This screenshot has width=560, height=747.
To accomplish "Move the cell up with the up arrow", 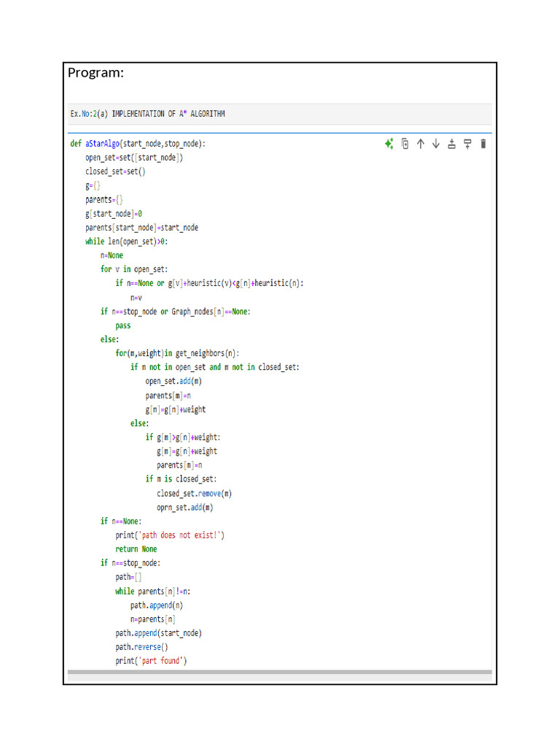I will click(x=421, y=144).
